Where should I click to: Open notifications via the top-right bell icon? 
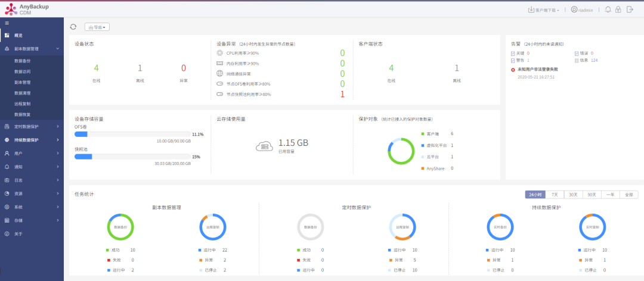click(608, 10)
